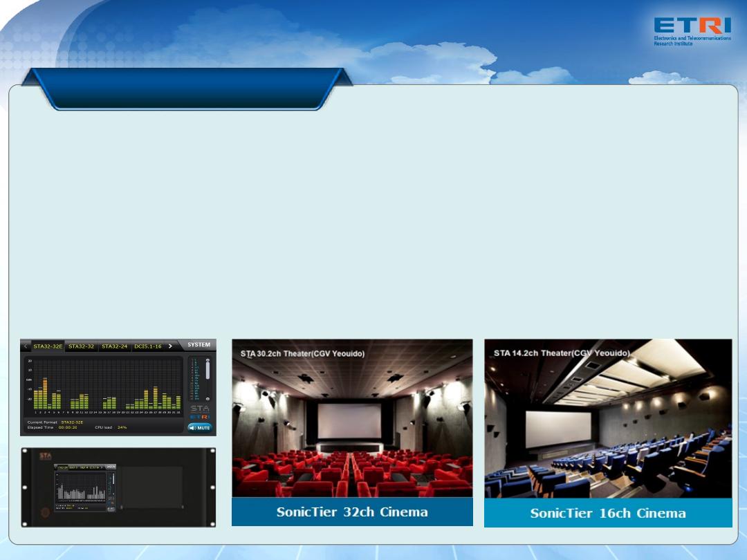Click the small display screen on the rack unit

click(x=85, y=487)
